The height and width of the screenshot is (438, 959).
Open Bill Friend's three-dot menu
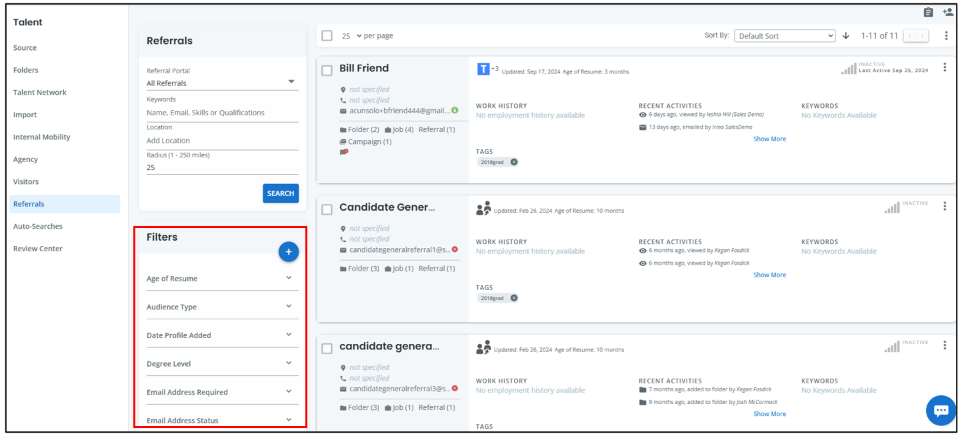[x=945, y=67]
